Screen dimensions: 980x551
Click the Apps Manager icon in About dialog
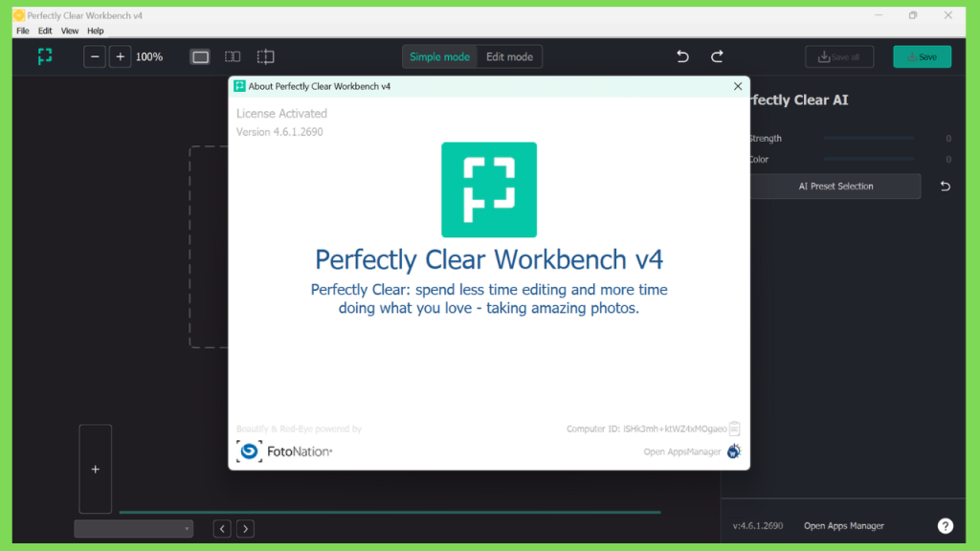734,452
